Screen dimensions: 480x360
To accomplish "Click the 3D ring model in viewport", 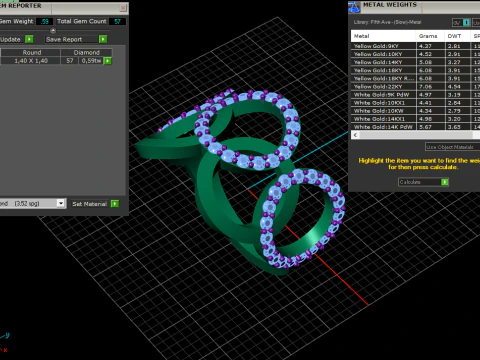I will [x=241, y=182].
